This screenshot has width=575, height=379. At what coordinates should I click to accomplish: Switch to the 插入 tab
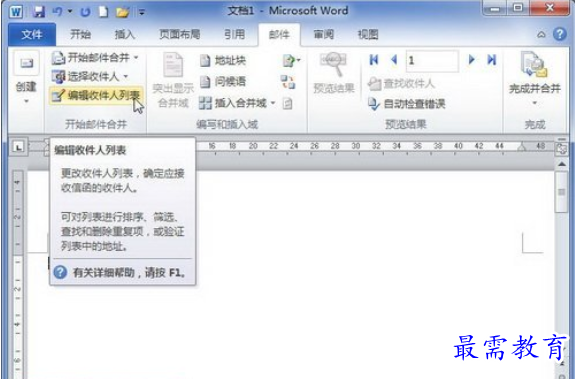click(x=125, y=34)
